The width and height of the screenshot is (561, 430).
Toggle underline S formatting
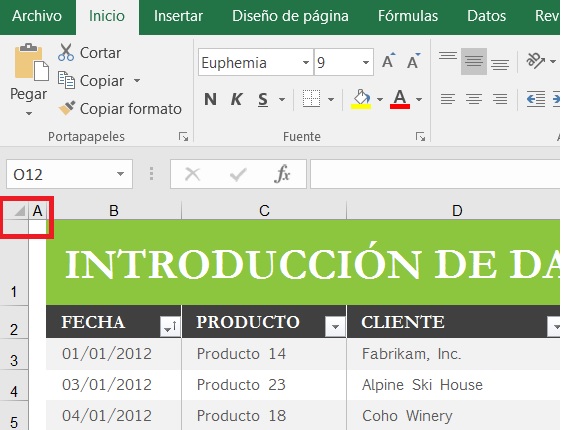(263, 99)
